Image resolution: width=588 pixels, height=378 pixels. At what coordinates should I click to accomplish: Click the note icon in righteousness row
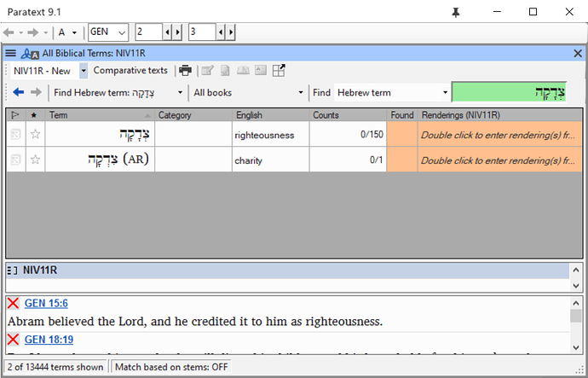(15, 134)
